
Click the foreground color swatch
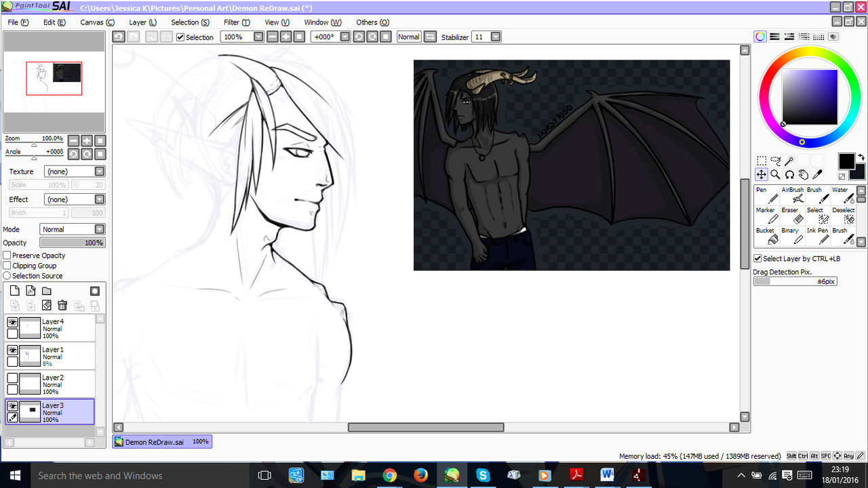click(x=846, y=161)
